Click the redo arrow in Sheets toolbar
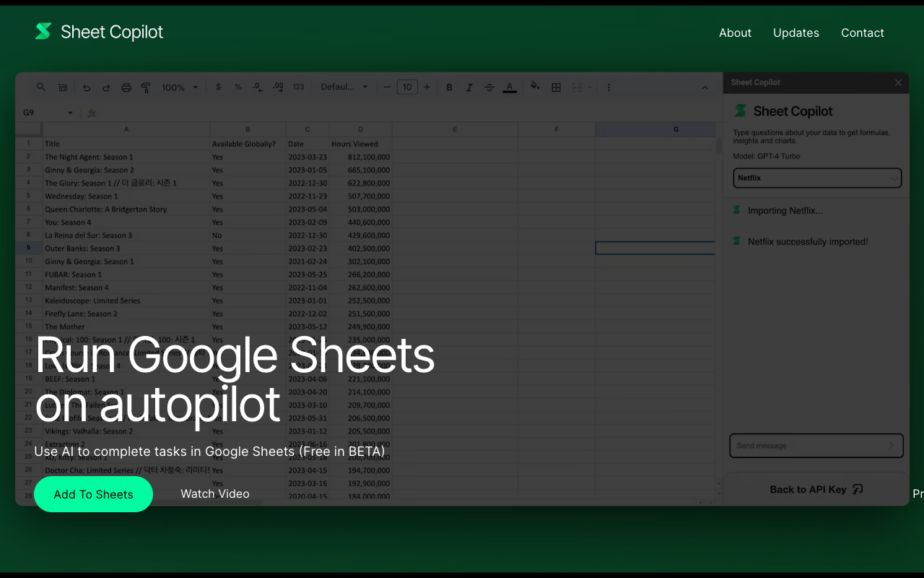This screenshot has height=578, width=924. [106, 87]
